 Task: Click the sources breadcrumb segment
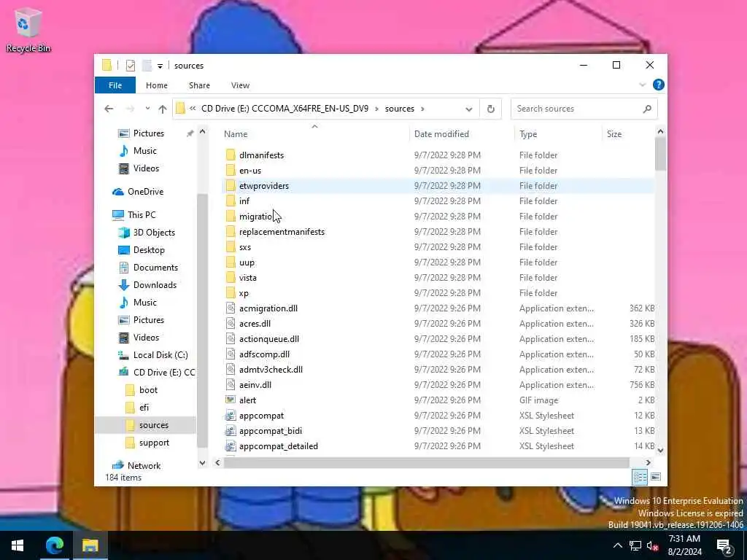(400, 109)
